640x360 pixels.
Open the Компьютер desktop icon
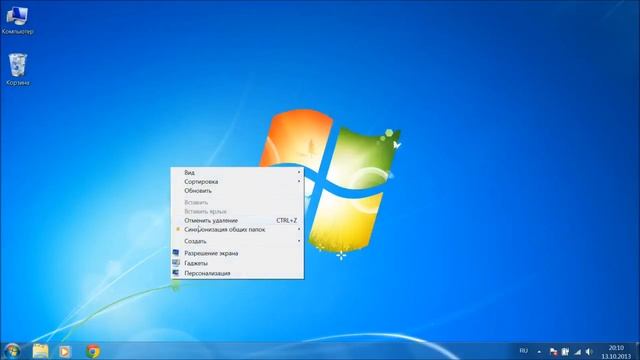click(17, 20)
